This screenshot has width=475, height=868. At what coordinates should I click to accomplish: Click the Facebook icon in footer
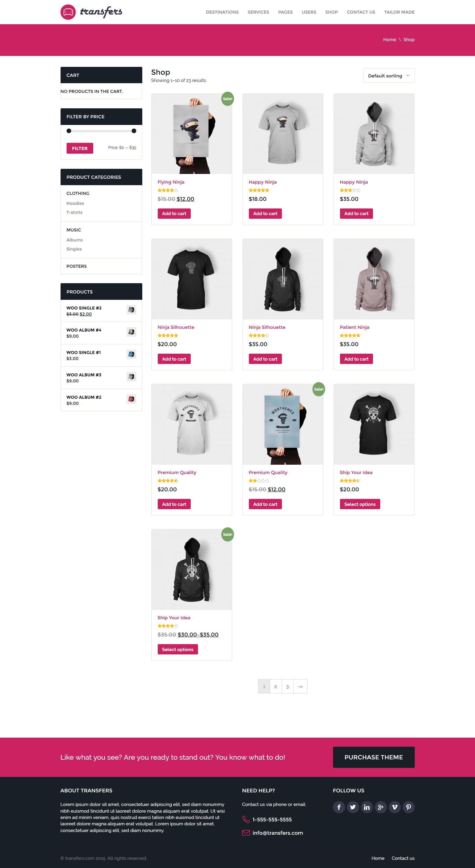pyautogui.click(x=339, y=807)
